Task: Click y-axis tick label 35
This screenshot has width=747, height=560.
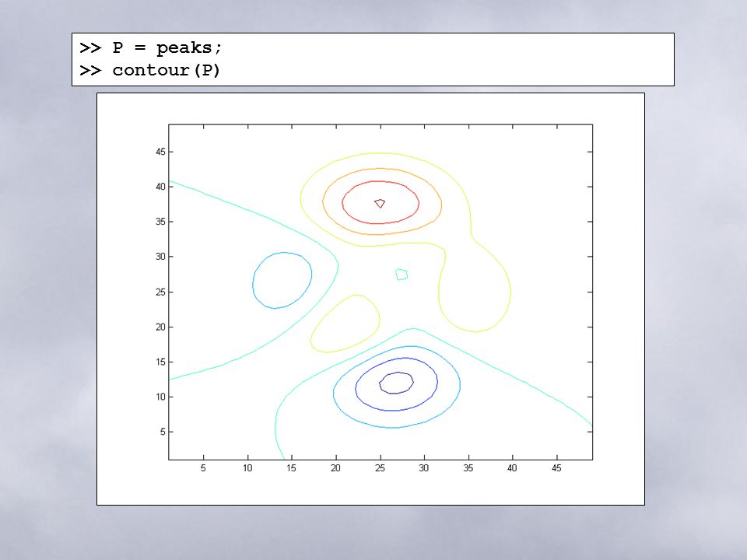Action: click(160, 222)
